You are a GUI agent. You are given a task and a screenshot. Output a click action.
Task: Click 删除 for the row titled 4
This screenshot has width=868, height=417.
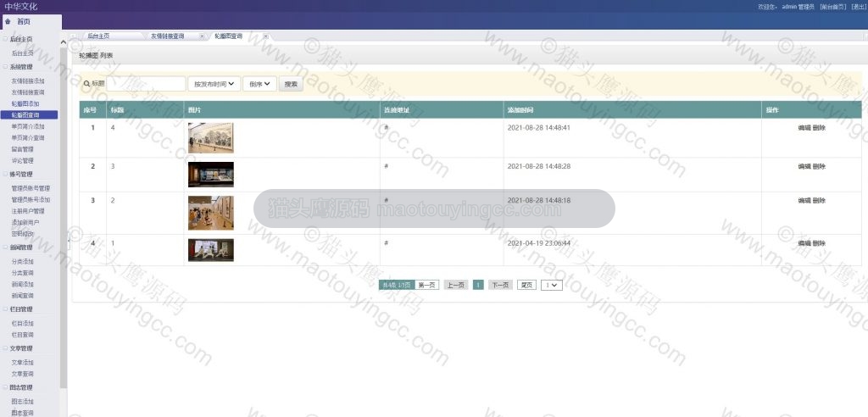(819, 128)
